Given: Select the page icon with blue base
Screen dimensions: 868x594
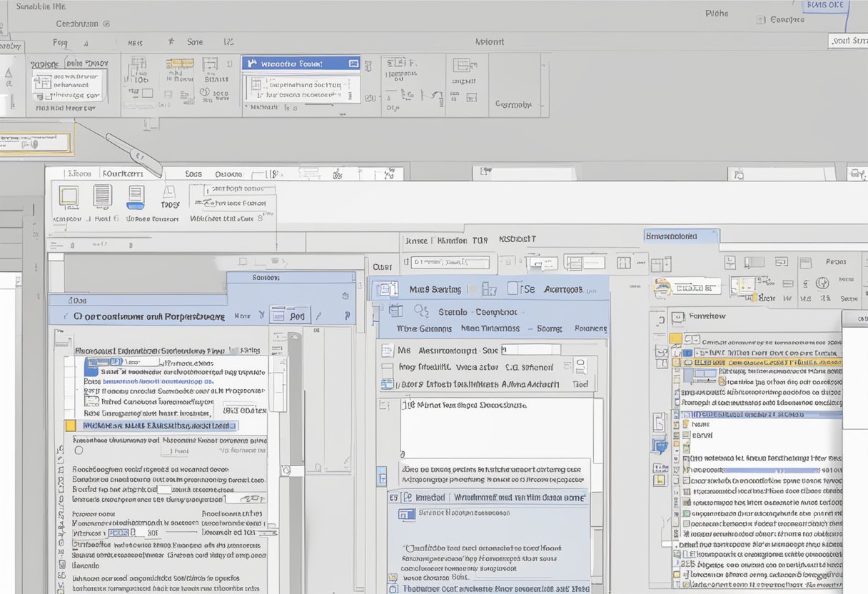Looking at the screenshot, I should [x=136, y=197].
